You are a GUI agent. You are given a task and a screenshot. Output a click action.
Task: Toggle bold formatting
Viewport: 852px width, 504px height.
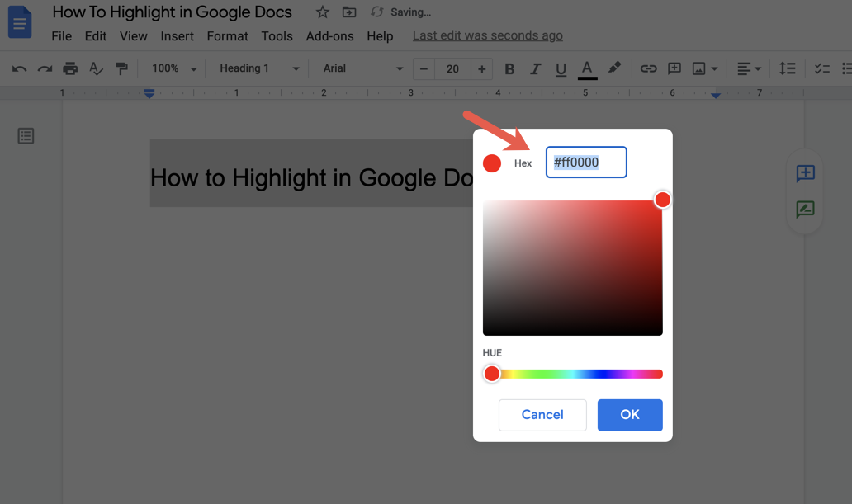[x=509, y=68]
